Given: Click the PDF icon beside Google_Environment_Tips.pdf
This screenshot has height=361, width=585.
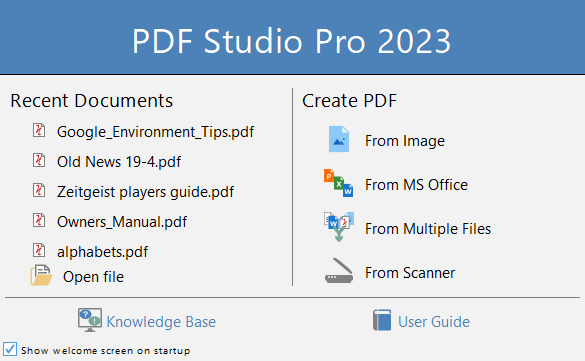Looking at the screenshot, I should pyautogui.click(x=39, y=131).
